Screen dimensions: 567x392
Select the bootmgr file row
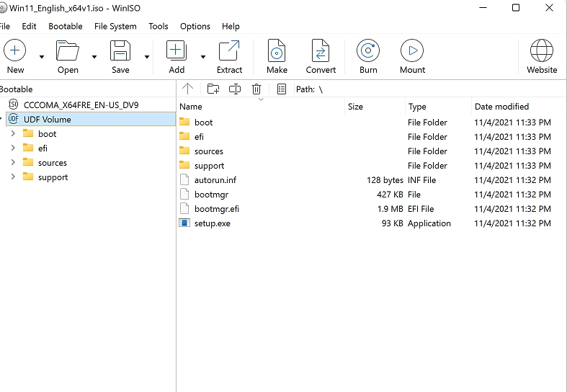point(371,194)
